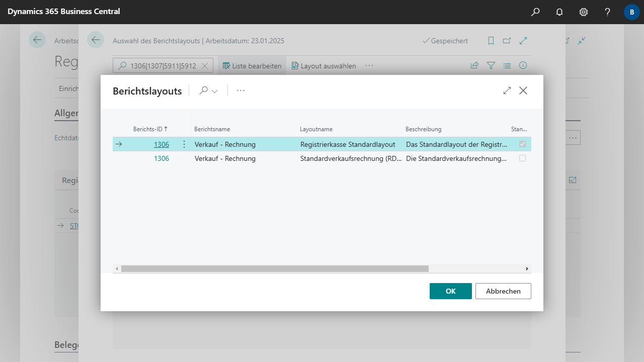This screenshot has height=362, width=644.
Task: Sort by the Berichts-ID column header
Action: click(x=150, y=129)
